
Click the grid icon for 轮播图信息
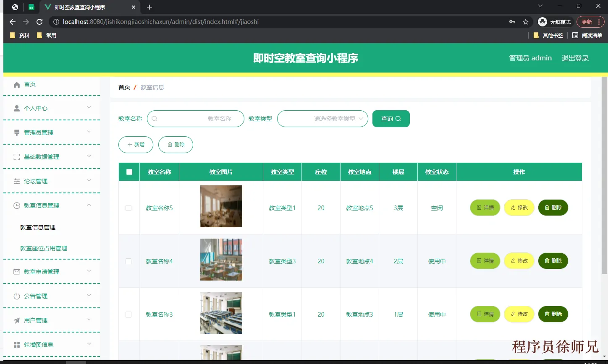(x=17, y=345)
